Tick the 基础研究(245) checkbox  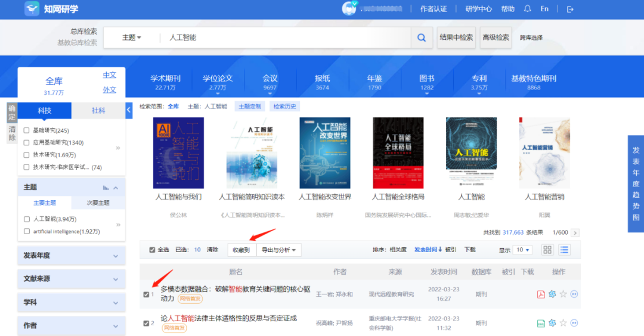(x=27, y=130)
